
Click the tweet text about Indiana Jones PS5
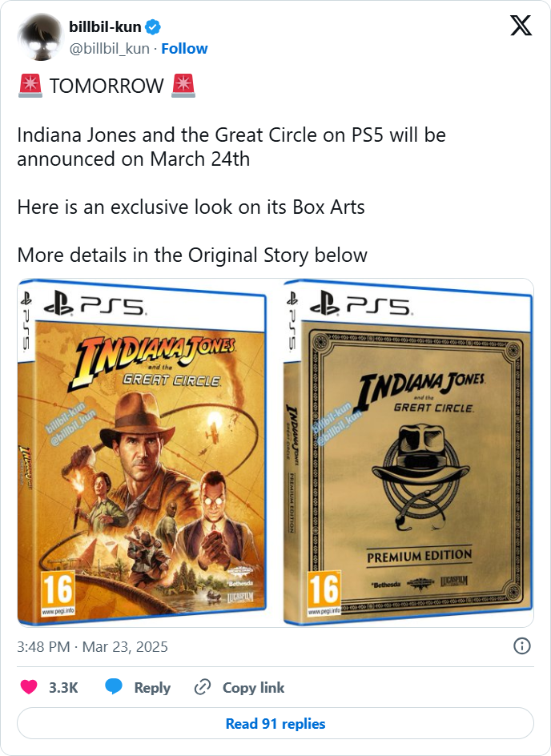231,147
